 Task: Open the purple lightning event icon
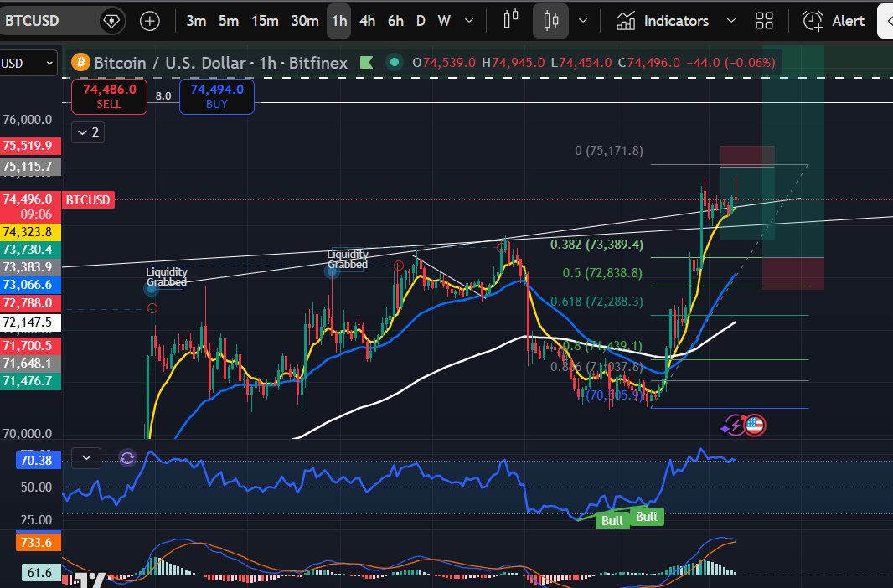[x=732, y=426]
